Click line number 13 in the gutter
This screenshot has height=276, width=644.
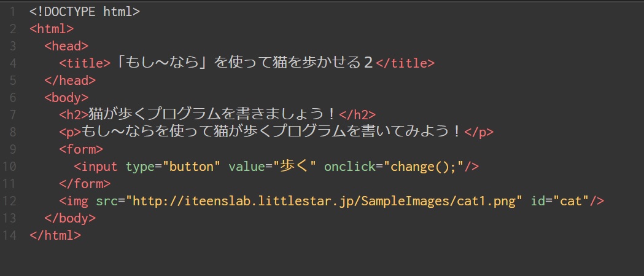coord(10,218)
